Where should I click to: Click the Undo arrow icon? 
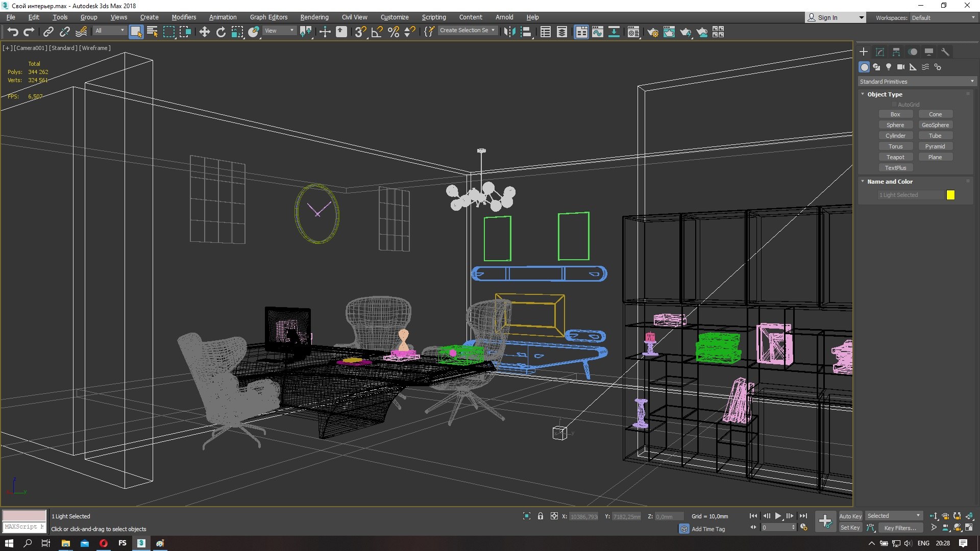coord(13,32)
